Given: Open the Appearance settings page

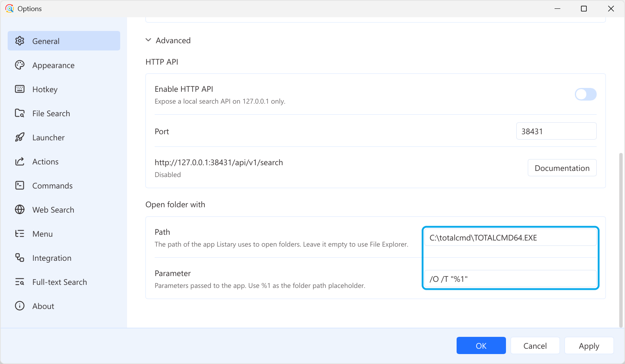Looking at the screenshot, I should [x=64, y=65].
